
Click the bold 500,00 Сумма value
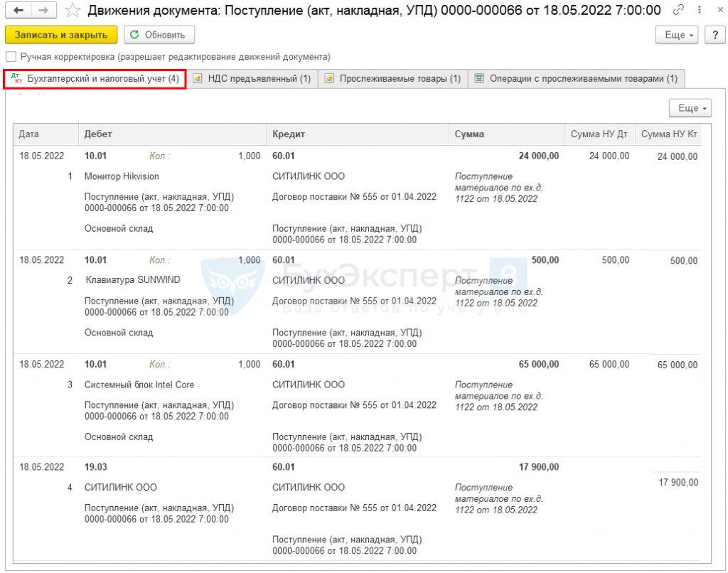click(545, 260)
